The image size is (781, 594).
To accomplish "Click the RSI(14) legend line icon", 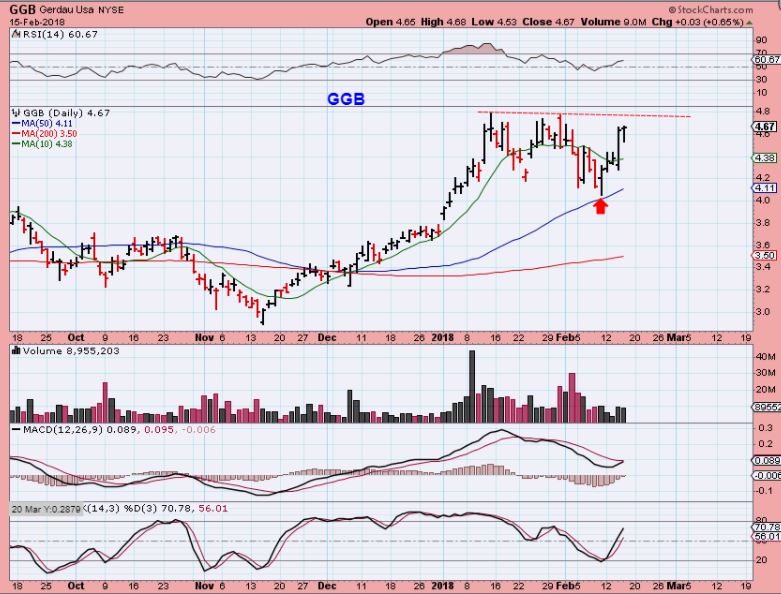I will point(15,34).
